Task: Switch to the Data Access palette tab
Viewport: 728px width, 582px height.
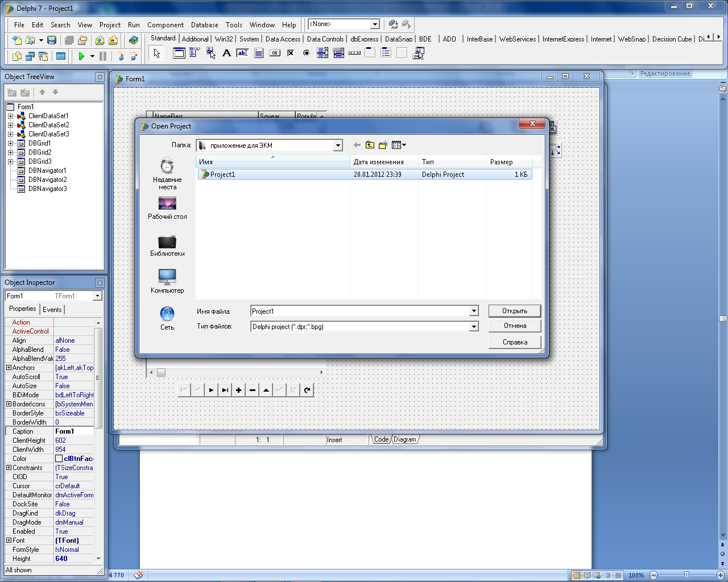Action: [283, 39]
